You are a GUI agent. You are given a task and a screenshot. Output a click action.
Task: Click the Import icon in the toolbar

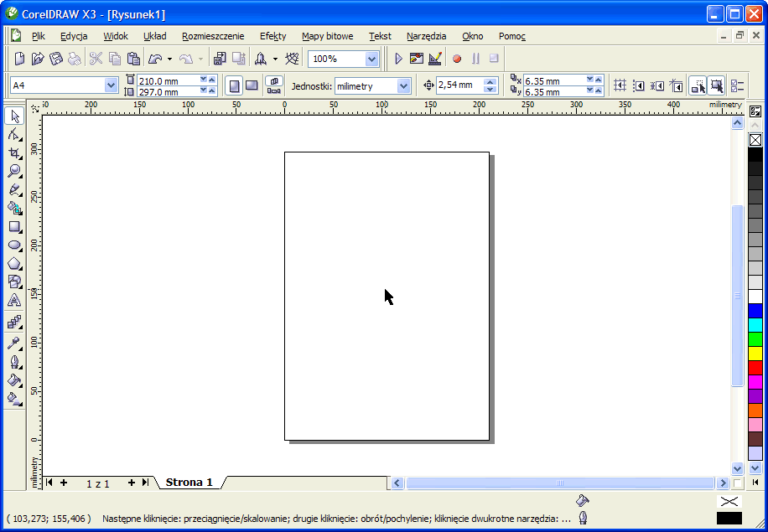point(220,59)
